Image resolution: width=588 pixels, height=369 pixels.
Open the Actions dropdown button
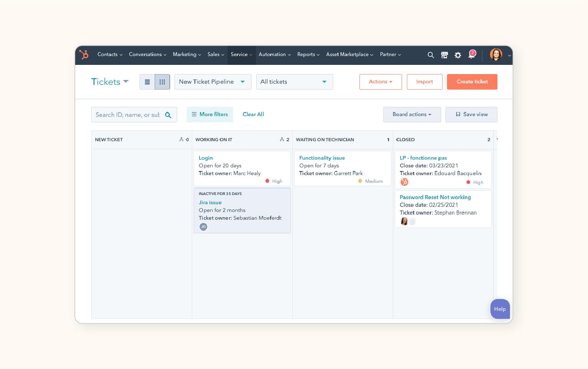click(380, 82)
